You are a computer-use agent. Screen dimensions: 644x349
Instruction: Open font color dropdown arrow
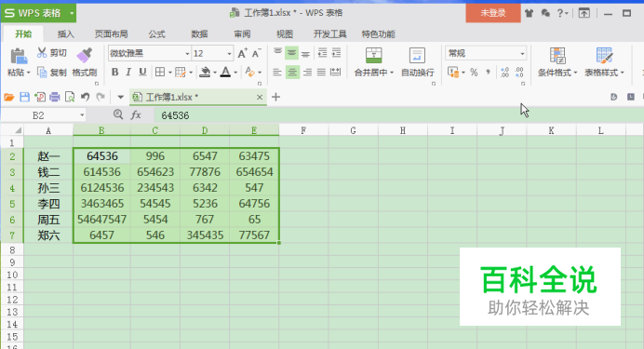[235, 73]
